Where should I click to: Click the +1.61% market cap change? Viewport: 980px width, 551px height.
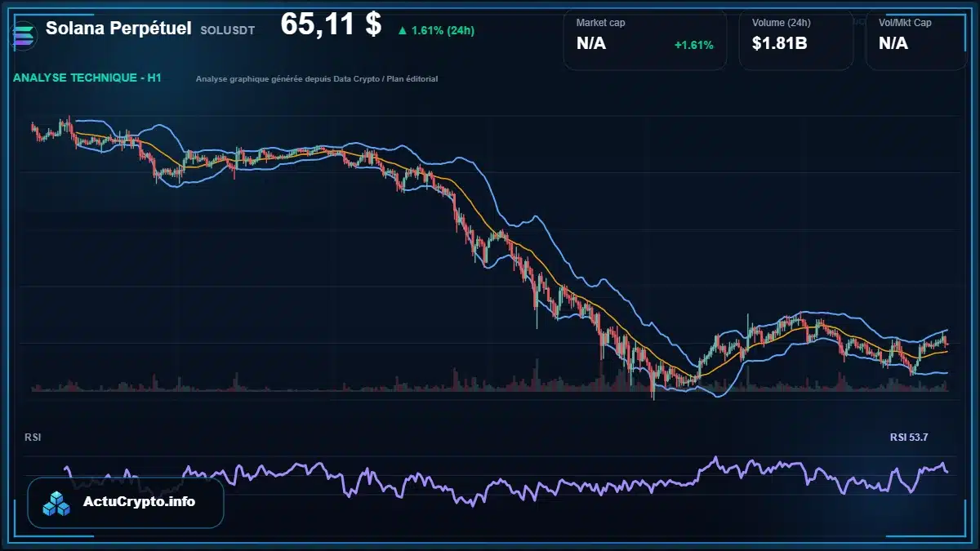[693, 45]
